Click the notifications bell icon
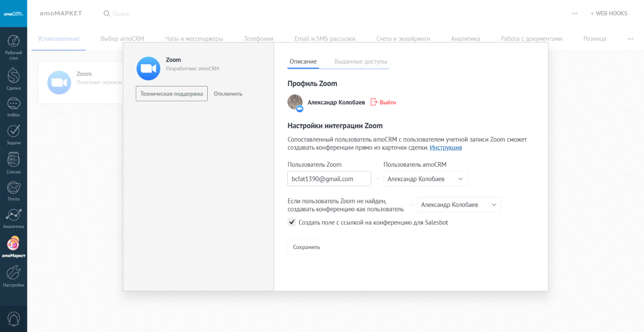Screen dimensions: 644x332 point(13,319)
